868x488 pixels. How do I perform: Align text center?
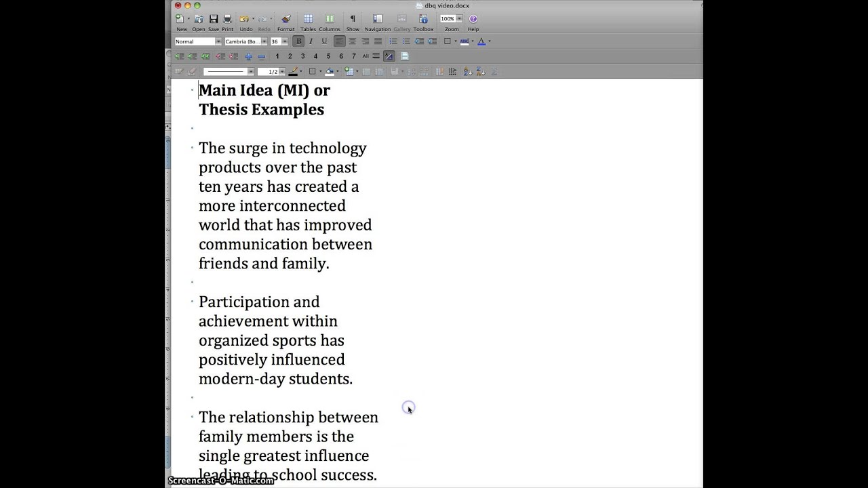point(353,41)
